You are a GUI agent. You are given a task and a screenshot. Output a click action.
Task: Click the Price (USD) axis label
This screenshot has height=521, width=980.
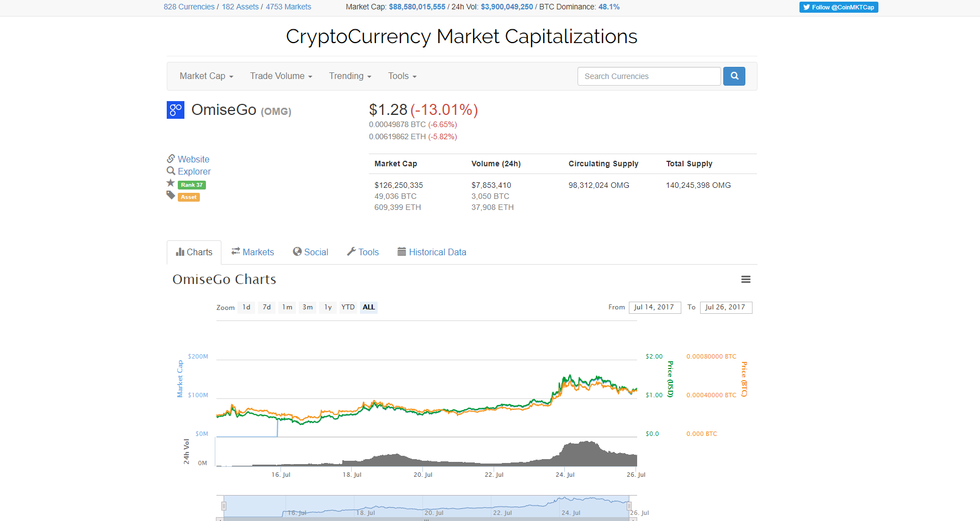670,379
